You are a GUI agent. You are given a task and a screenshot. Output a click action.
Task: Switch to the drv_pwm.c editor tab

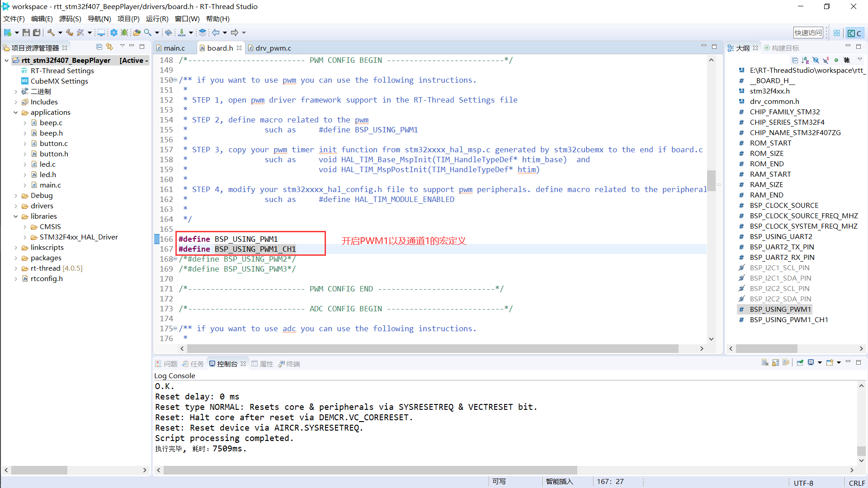271,48
